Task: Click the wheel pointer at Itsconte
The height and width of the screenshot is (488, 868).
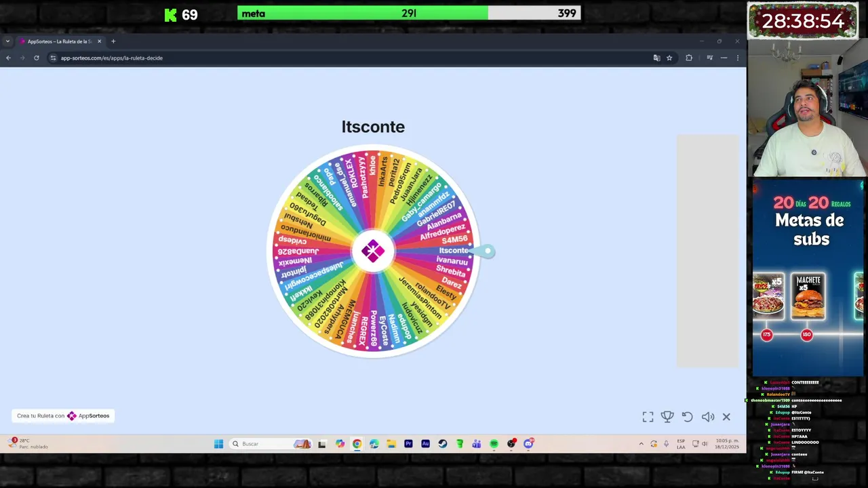Action: (x=484, y=251)
